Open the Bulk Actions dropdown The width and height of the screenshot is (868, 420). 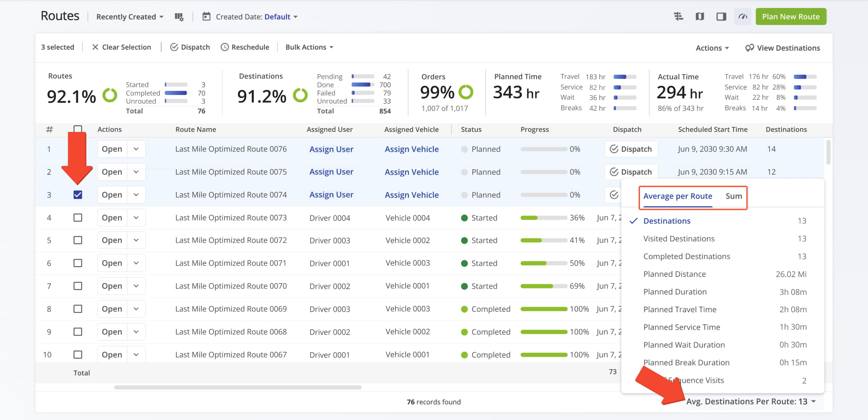pos(309,47)
